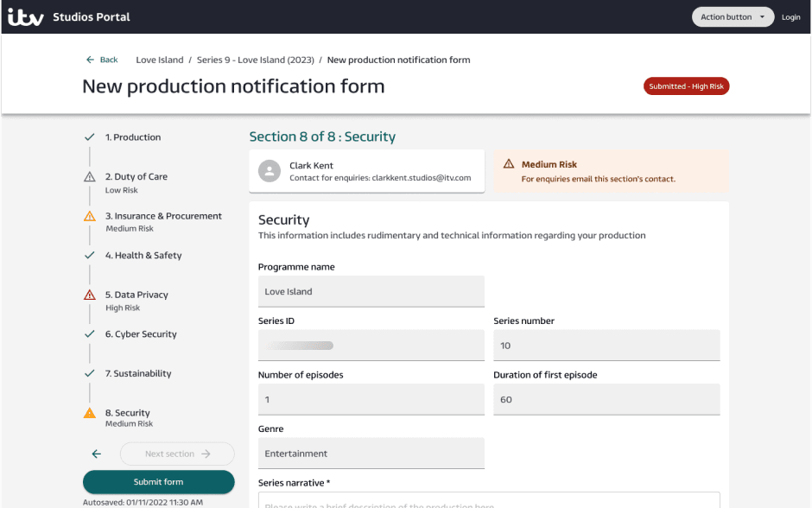Click High Risk label under Data Privacy

click(x=123, y=308)
